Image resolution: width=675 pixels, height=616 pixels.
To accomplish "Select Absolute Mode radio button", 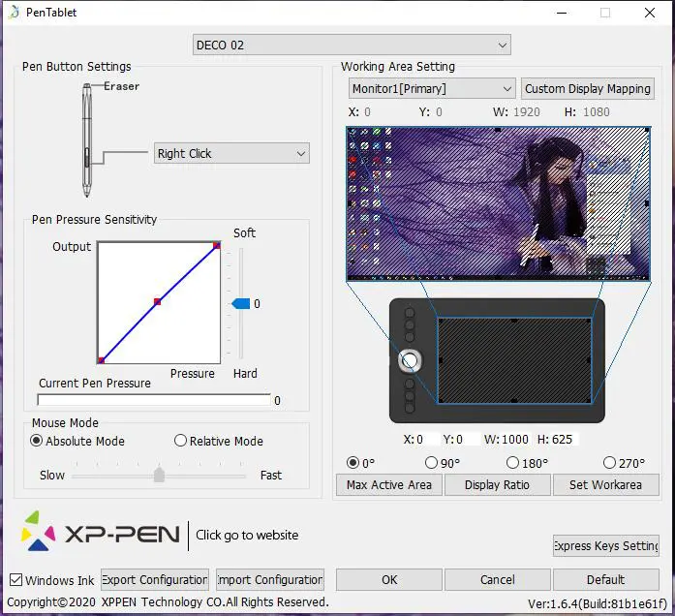I will [x=37, y=442].
